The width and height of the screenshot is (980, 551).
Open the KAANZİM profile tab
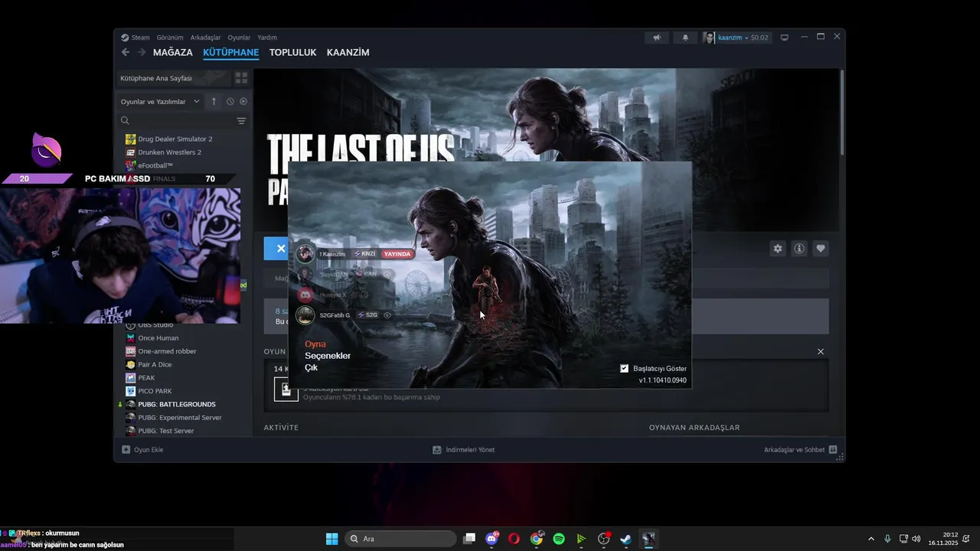(348, 52)
